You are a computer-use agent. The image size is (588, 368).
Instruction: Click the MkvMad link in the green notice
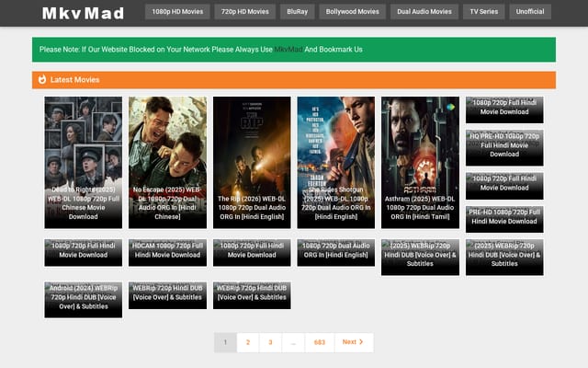tap(288, 50)
